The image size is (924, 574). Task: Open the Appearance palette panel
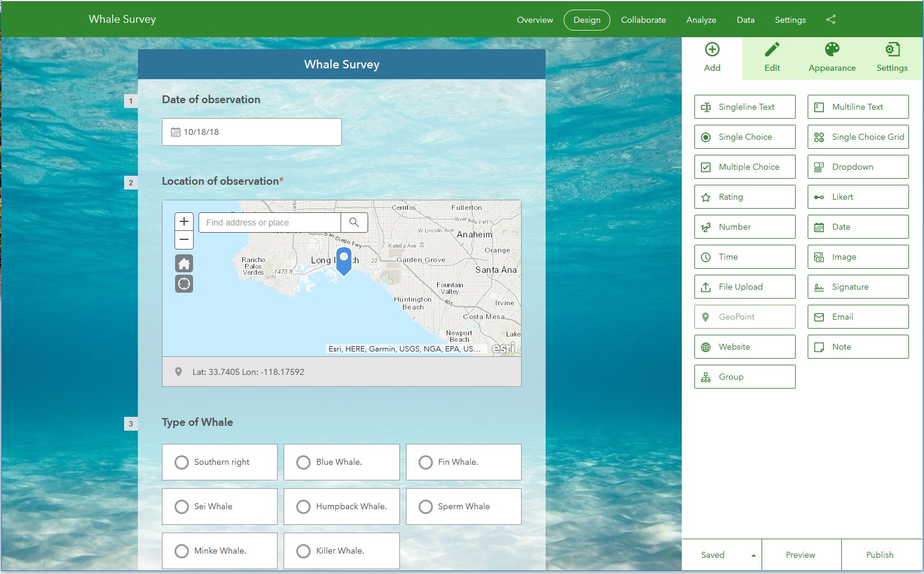(x=832, y=58)
